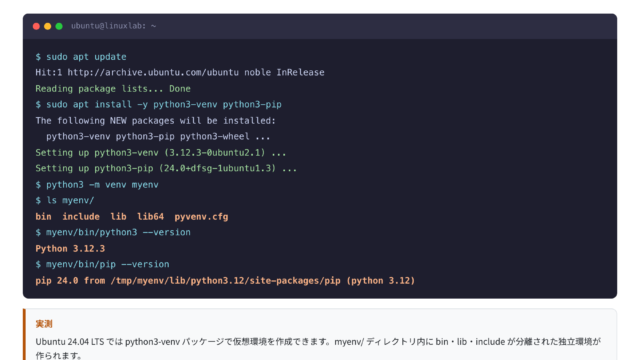Click the 'Python 3.12.3' output line
Screen dimensions: 640x360
(70, 249)
